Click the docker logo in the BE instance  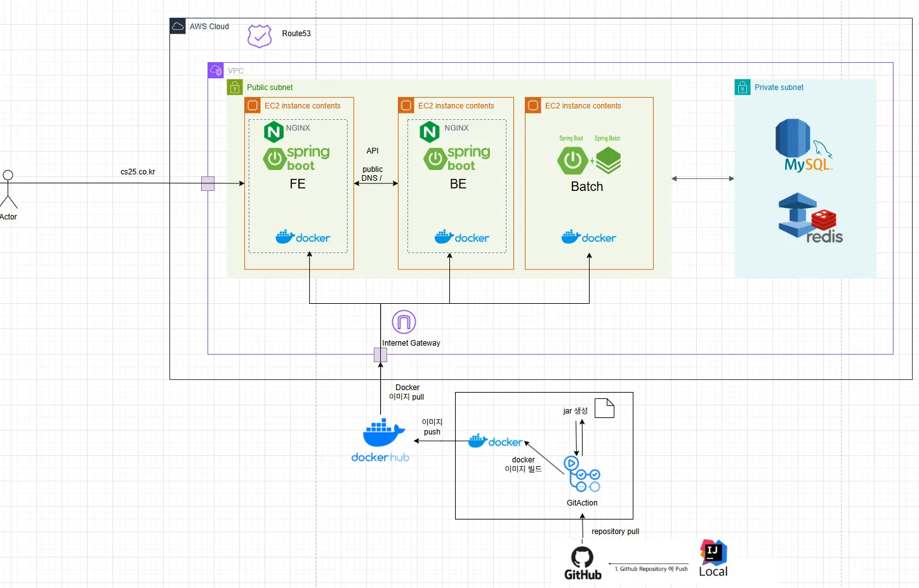click(462, 237)
